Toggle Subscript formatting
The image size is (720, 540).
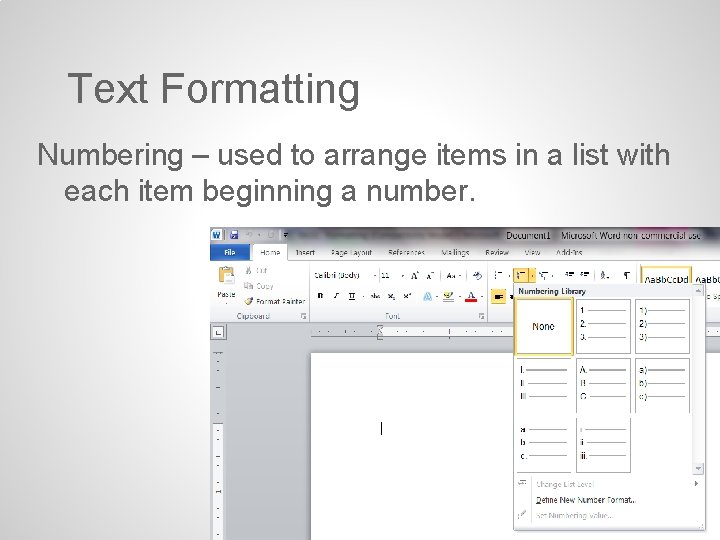coord(391,296)
